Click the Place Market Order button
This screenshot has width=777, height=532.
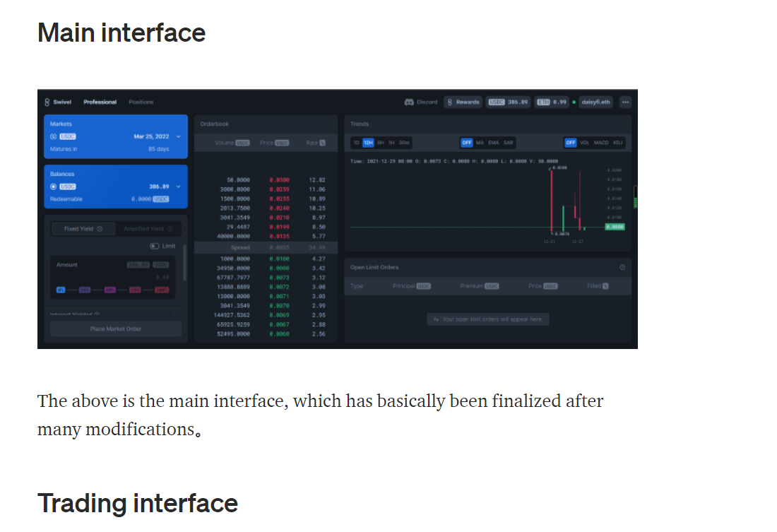(x=116, y=329)
